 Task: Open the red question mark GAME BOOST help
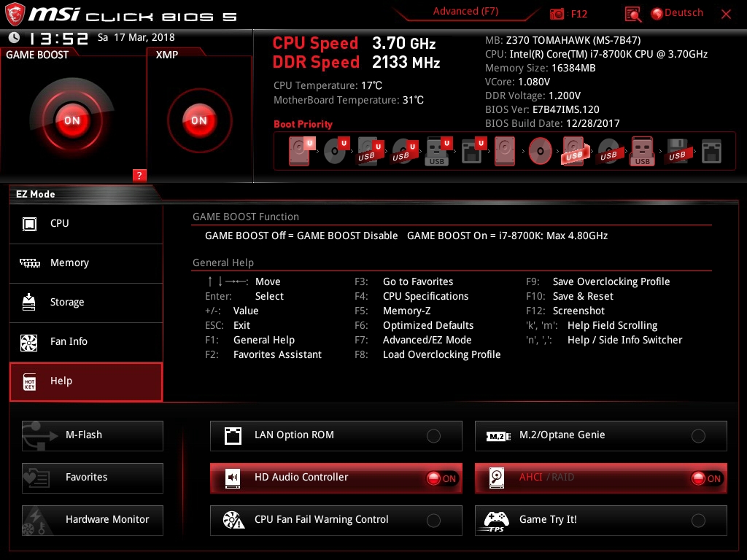139,175
